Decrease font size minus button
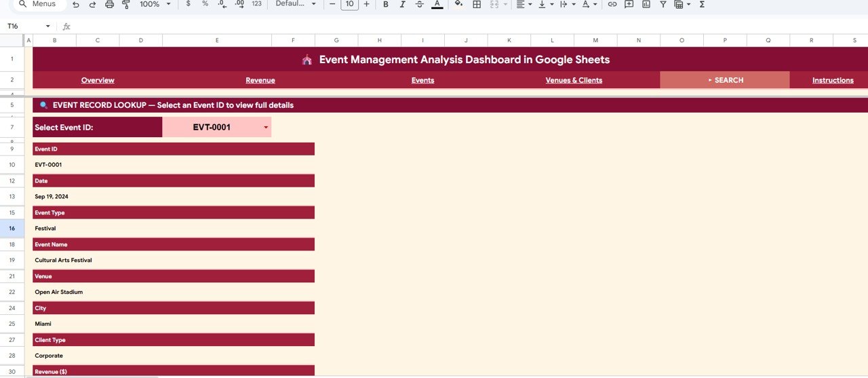Image resolution: width=868 pixels, height=378 pixels. (x=332, y=4)
